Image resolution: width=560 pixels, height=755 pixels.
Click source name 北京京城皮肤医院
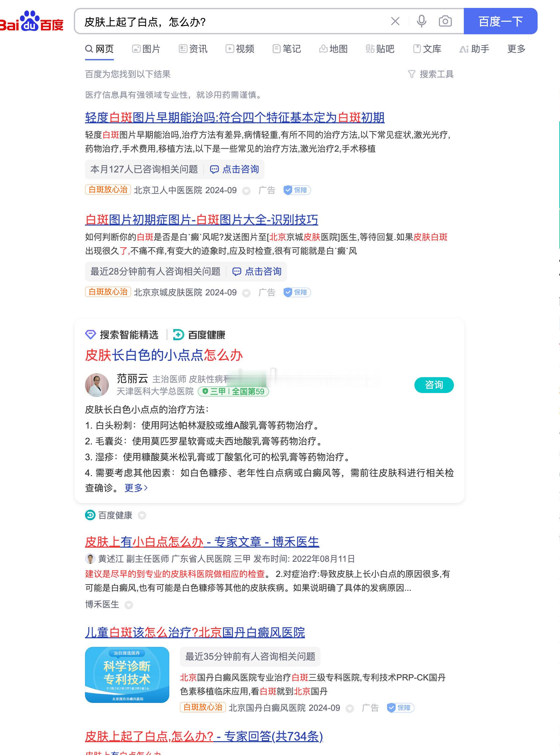pos(168,292)
